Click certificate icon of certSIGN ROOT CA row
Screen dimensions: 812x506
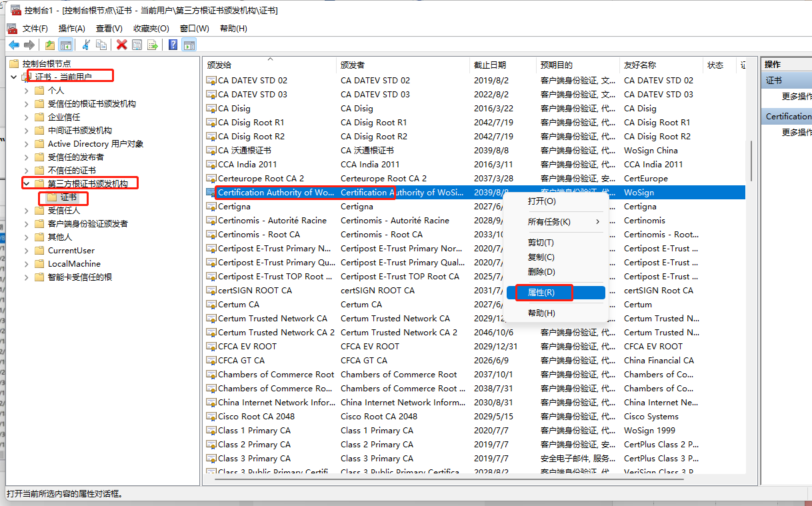(x=211, y=290)
